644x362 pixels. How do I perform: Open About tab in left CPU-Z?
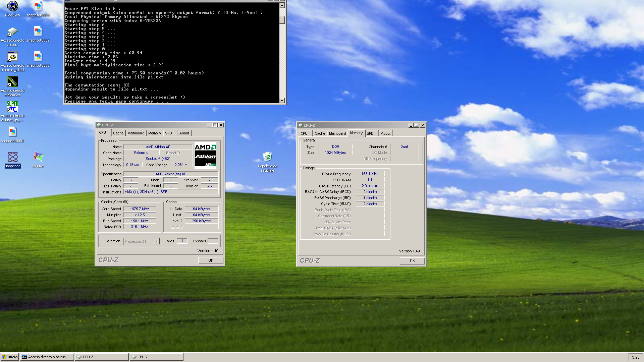184,133
